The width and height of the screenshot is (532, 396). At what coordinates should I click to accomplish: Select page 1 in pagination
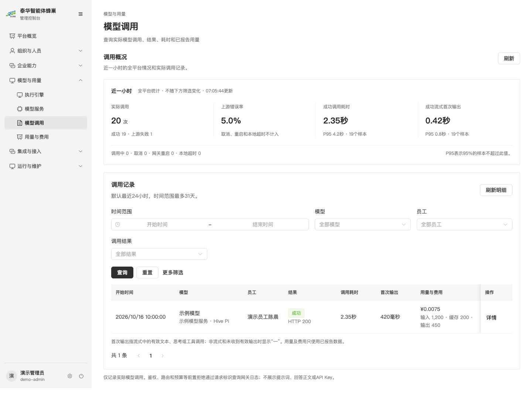(x=151, y=356)
